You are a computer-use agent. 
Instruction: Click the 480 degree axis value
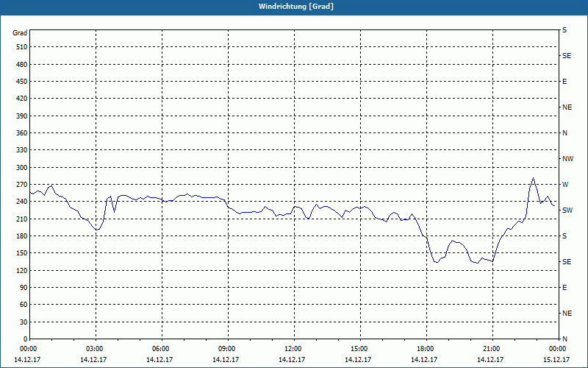click(x=22, y=65)
